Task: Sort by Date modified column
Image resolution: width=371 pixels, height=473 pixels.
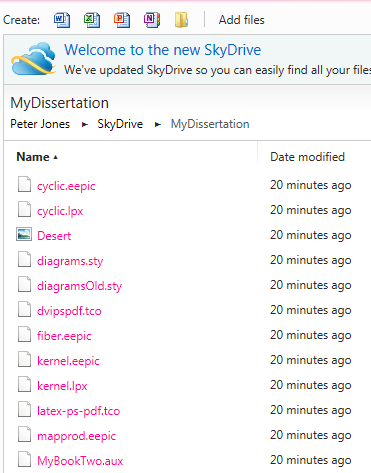Action: [307, 157]
